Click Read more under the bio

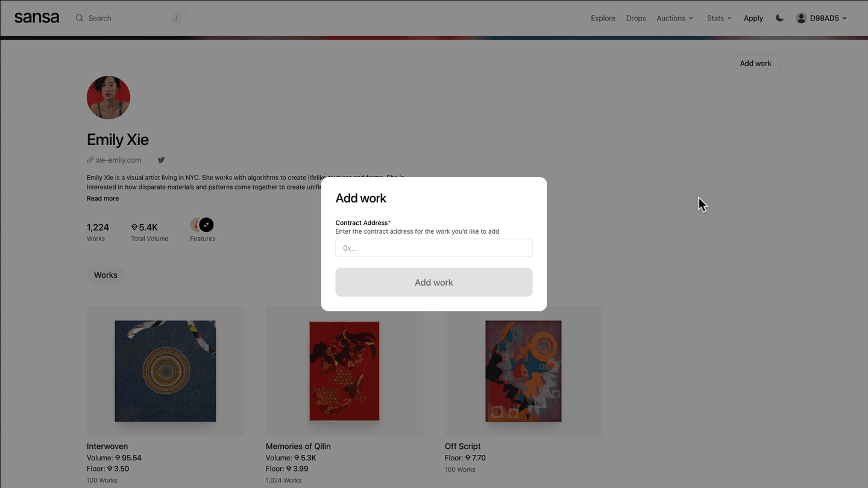point(102,198)
